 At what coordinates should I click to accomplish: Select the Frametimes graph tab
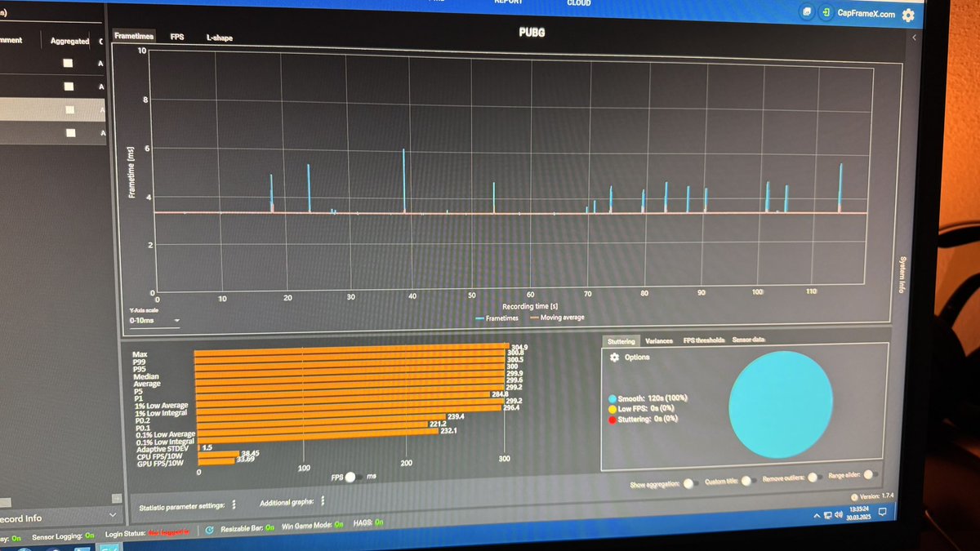[x=134, y=37]
